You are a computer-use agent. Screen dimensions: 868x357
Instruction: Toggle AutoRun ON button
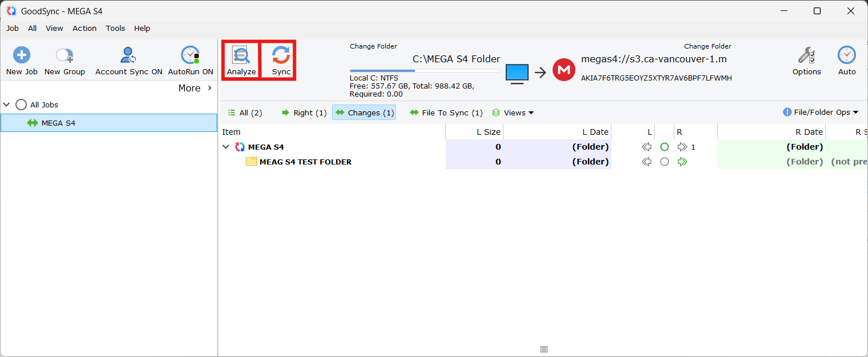[190, 61]
